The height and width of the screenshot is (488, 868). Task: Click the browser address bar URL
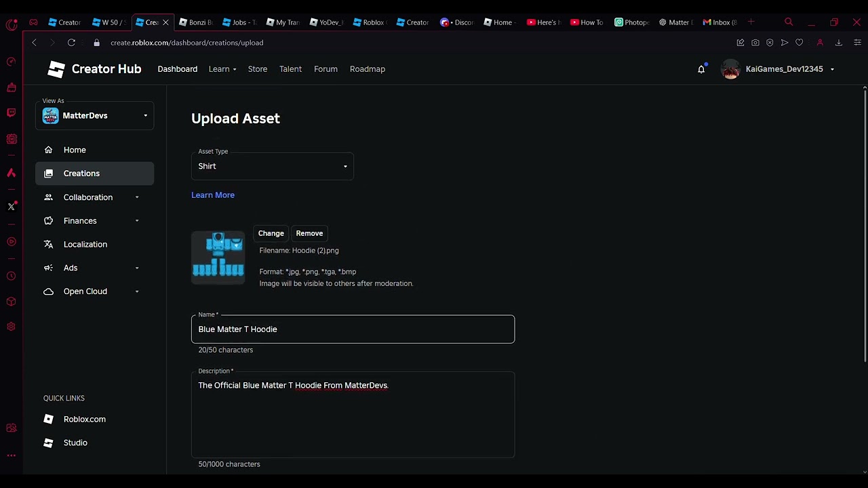click(x=187, y=43)
